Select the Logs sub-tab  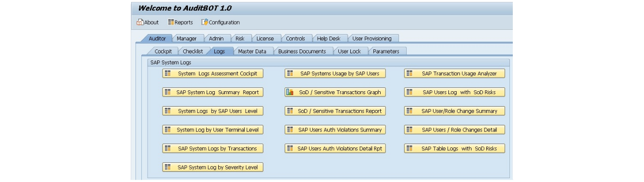[x=219, y=51]
